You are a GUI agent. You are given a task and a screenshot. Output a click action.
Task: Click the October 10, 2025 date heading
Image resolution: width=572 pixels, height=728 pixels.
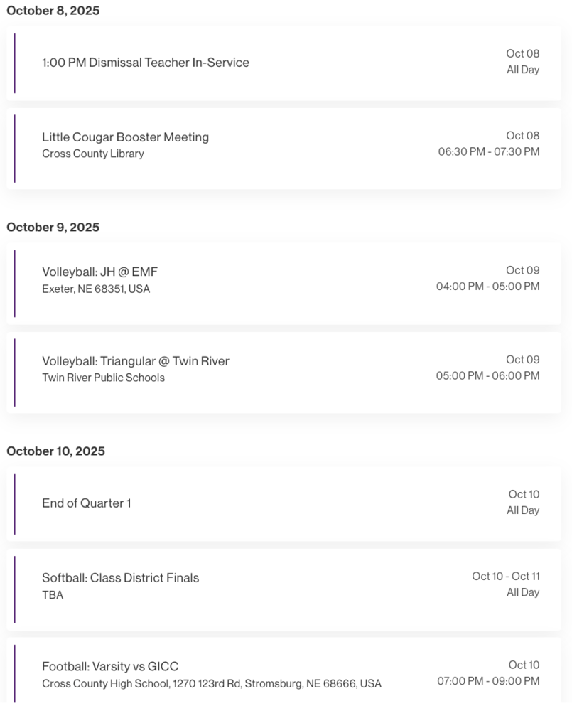(x=55, y=451)
